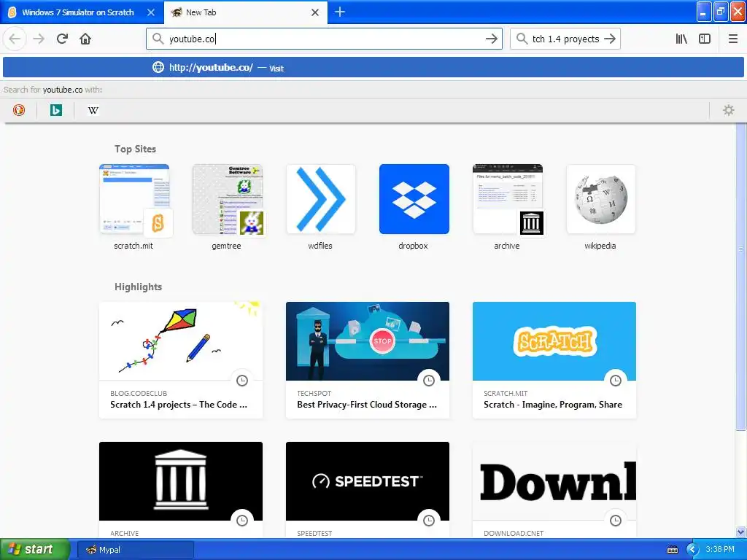The width and height of the screenshot is (747, 560).
Task: Open a new tab with plus button
Action: 340,12
